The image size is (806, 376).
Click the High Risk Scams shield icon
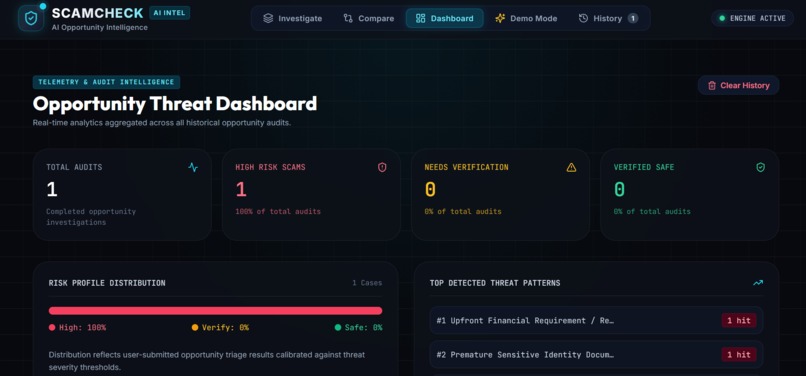pyautogui.click(x=382, y=167)
